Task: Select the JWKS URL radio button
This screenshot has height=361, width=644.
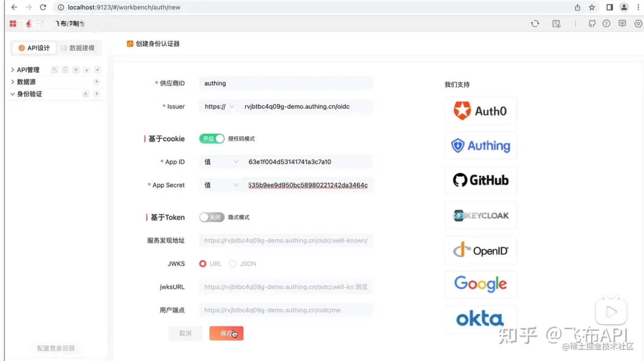Action: tap(203, 264)
